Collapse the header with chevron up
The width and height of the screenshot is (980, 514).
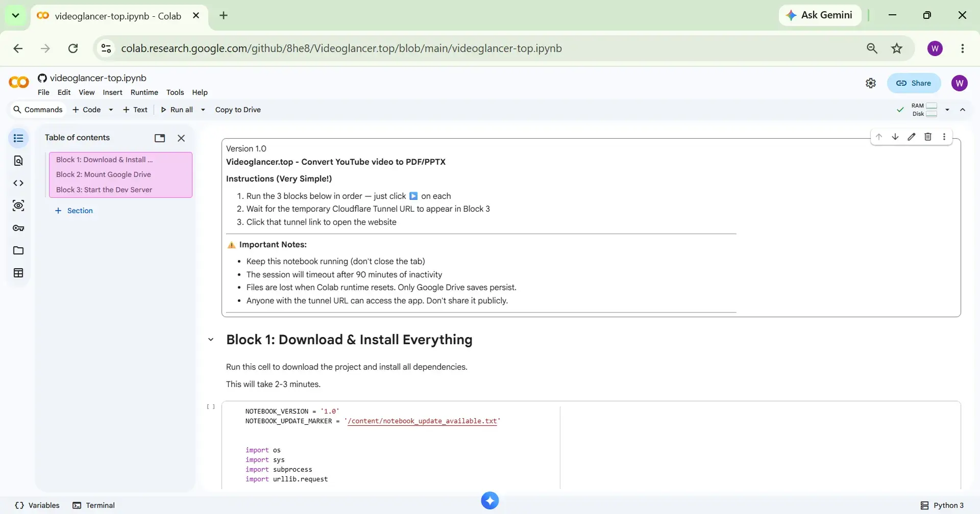coord(963,110)
